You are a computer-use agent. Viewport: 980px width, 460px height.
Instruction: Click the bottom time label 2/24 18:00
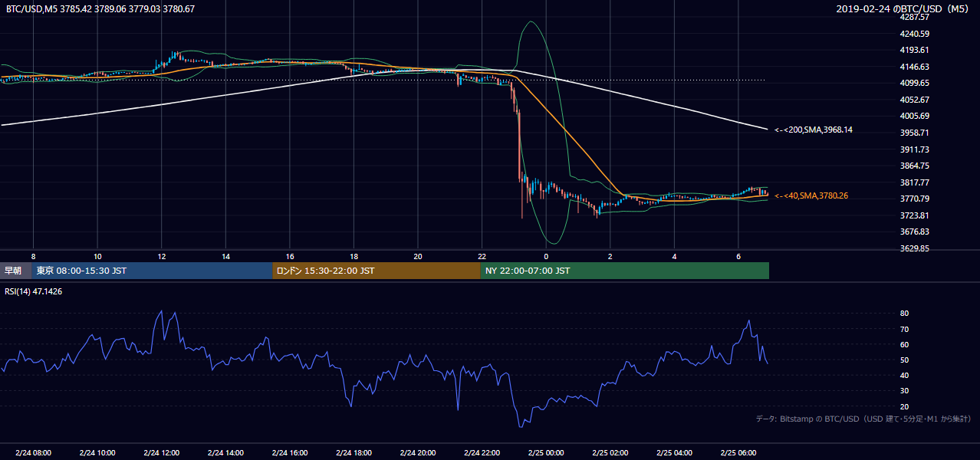[x=354, y=453]
